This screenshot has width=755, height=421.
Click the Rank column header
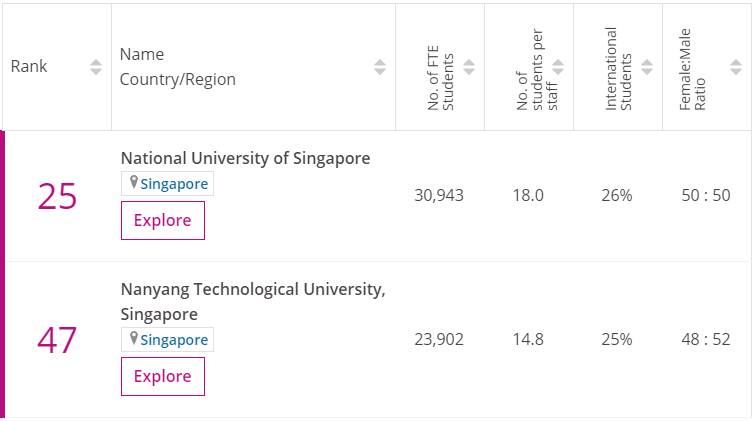click(x=29, y=67)
